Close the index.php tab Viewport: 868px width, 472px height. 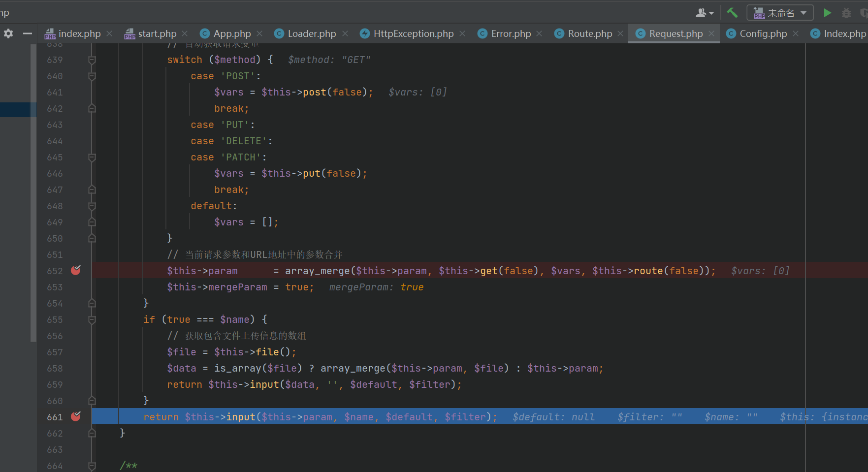pos(109,33)
